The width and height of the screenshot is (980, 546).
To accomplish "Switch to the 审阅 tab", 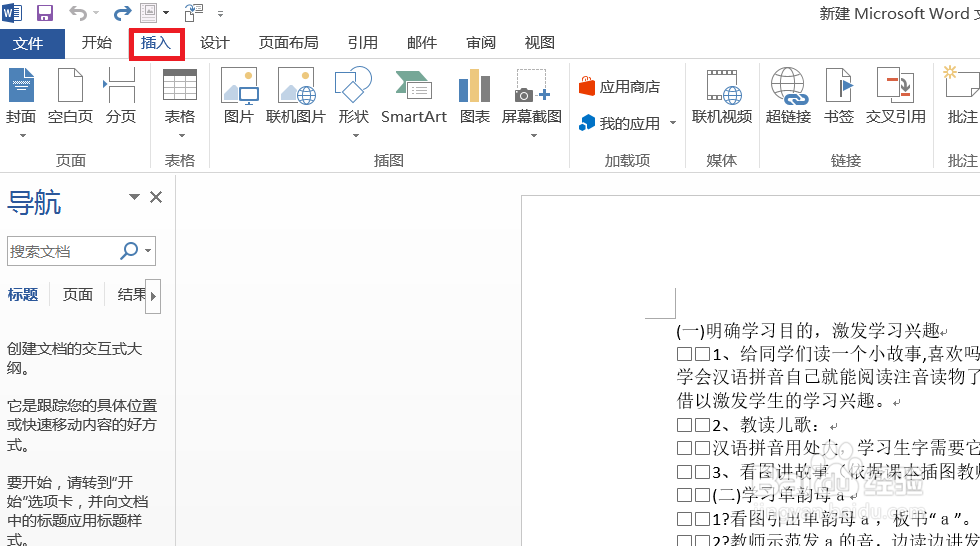I will point(481,42).
